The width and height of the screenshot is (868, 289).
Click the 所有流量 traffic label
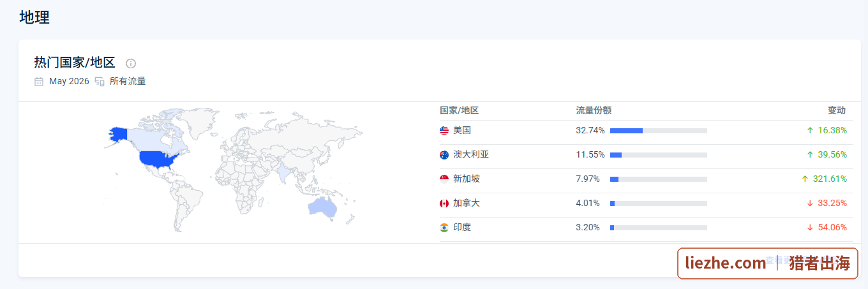128,82
